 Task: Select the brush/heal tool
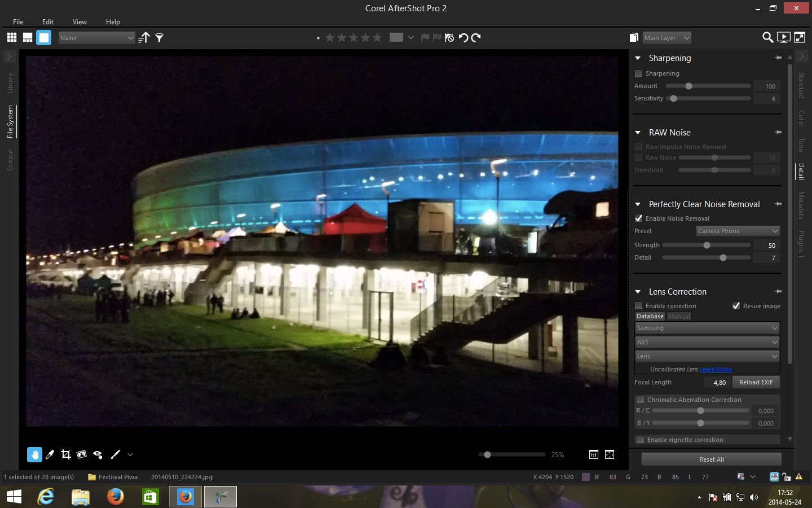click(115, 454)
